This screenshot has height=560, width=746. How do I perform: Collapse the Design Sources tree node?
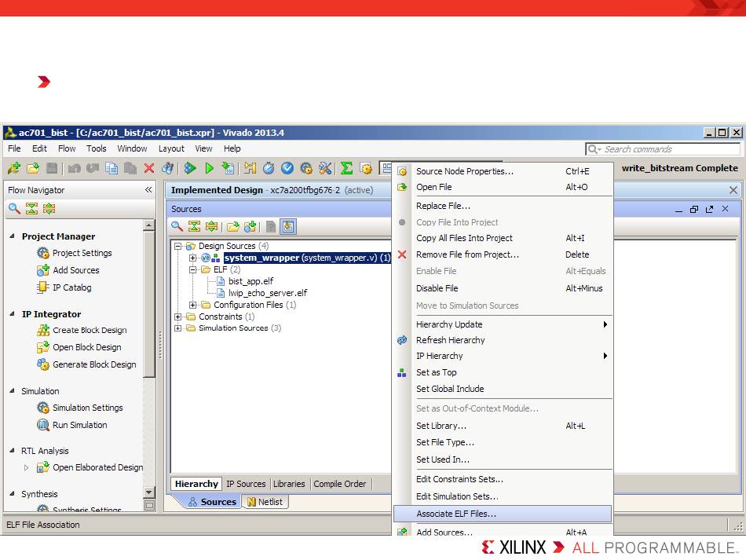[178, 246]
